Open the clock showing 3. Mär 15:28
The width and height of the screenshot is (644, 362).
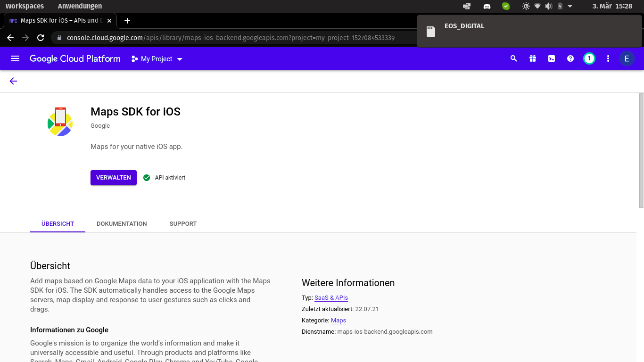(612, 6)
